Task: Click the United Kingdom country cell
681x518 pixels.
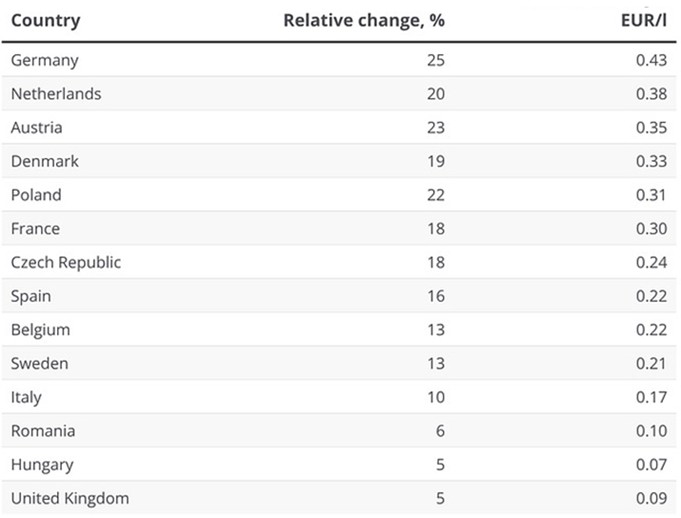Action: 70,498
